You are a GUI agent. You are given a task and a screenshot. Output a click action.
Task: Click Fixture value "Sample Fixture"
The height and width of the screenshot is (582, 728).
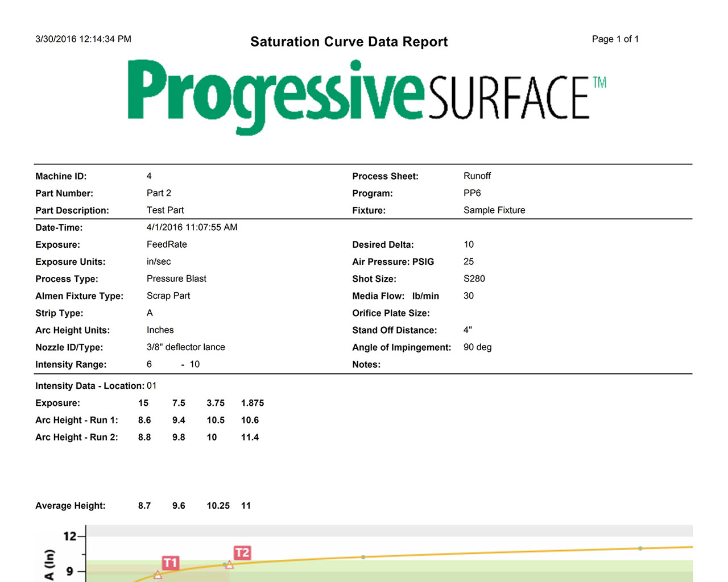[x=494, y=210]
